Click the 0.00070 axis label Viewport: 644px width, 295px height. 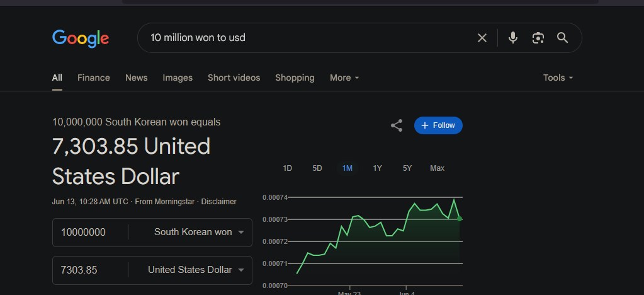275,286
